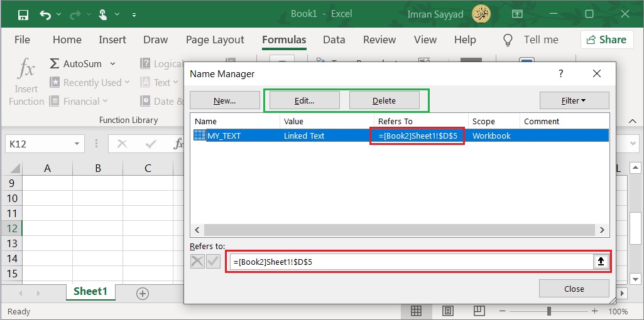Open Ribbon Display Options icon

point(517,14)
